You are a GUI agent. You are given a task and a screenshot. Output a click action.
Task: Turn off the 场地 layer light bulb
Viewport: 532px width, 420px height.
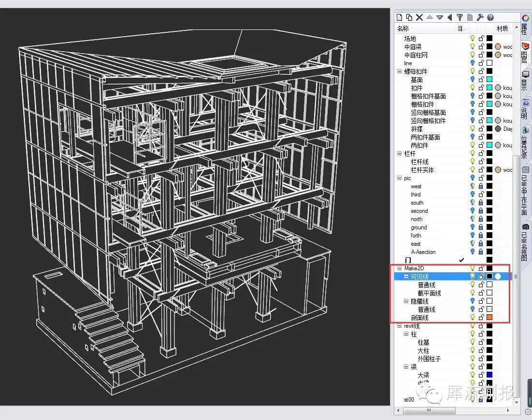click(472, 38)
